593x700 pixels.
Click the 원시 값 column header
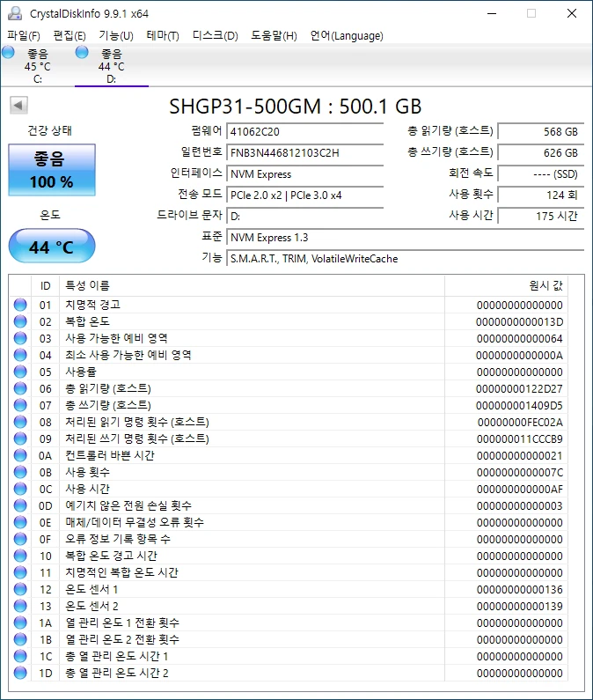click(507, 285)
